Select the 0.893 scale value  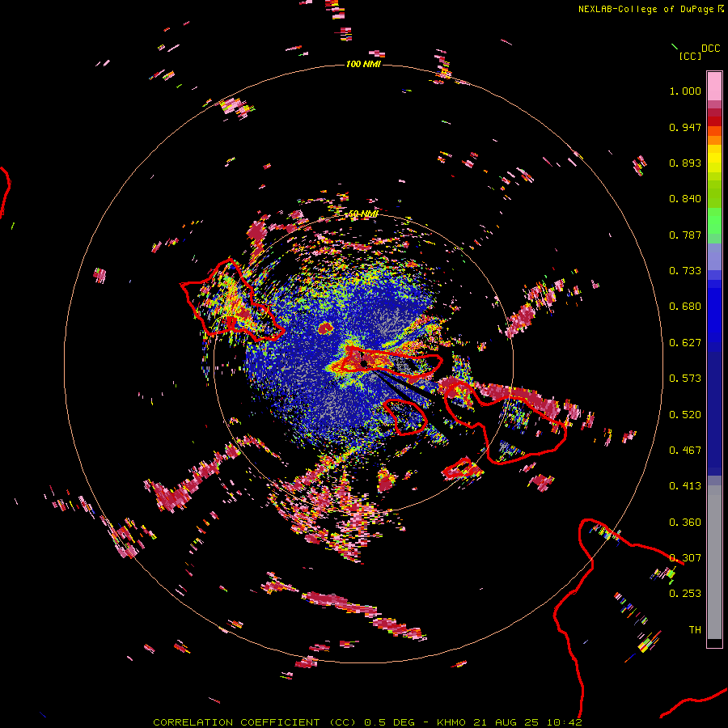[685, 163]
